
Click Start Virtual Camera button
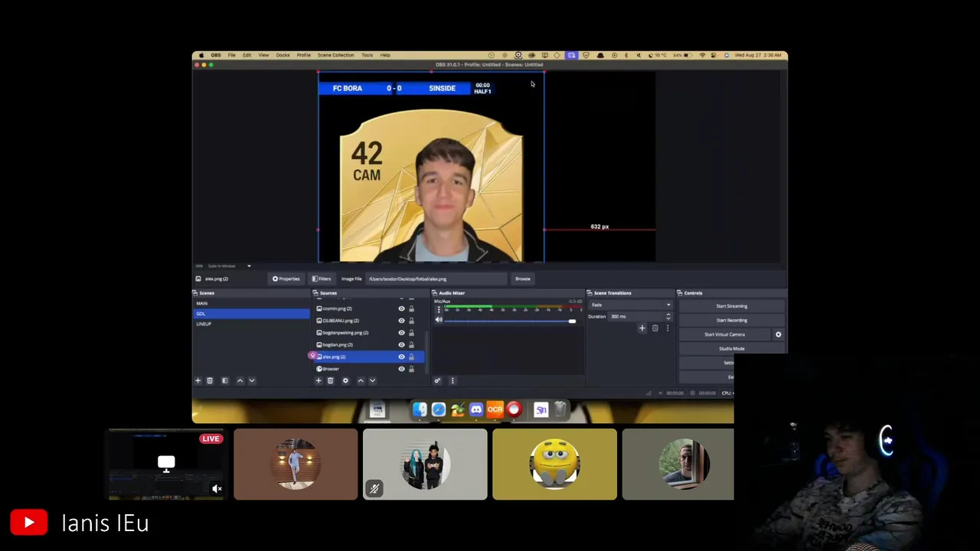(x=725, y=334)
